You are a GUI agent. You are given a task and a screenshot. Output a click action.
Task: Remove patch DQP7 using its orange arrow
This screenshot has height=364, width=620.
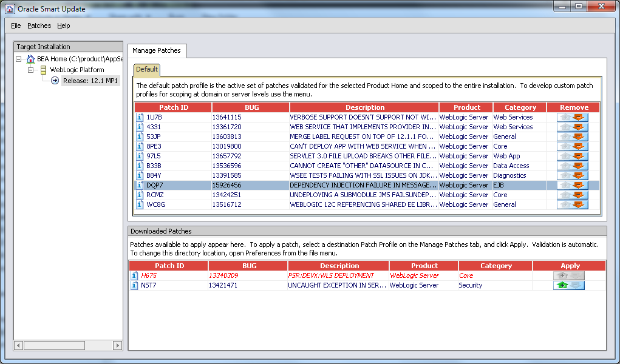pyautogui.click(x=579, y=185)
